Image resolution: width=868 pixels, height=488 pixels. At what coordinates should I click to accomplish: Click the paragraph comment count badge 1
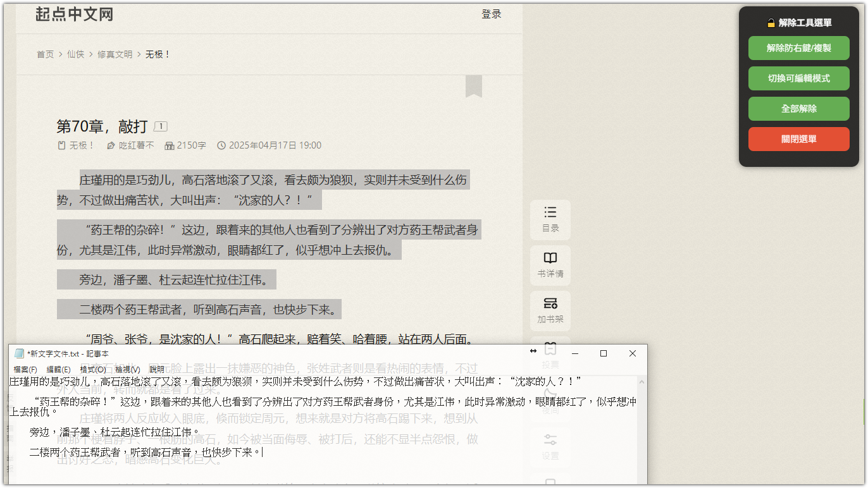(161, 126)
